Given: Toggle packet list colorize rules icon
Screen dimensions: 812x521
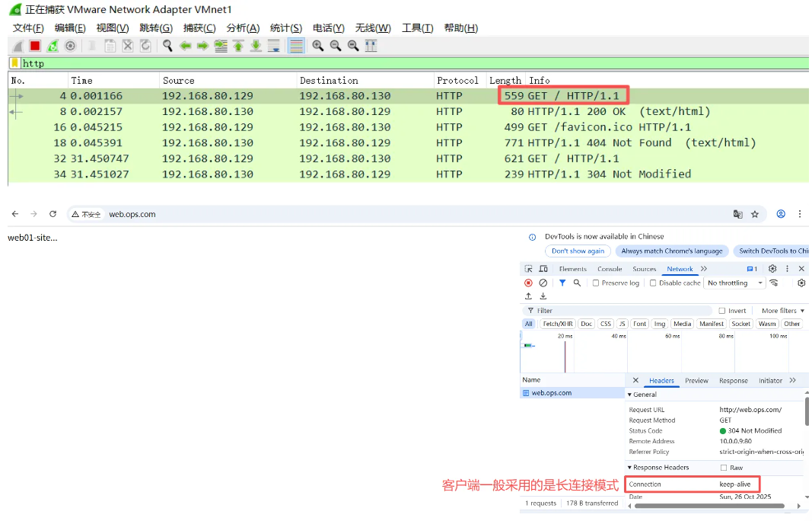Looking at the screenshot, I should pos(296,46).
